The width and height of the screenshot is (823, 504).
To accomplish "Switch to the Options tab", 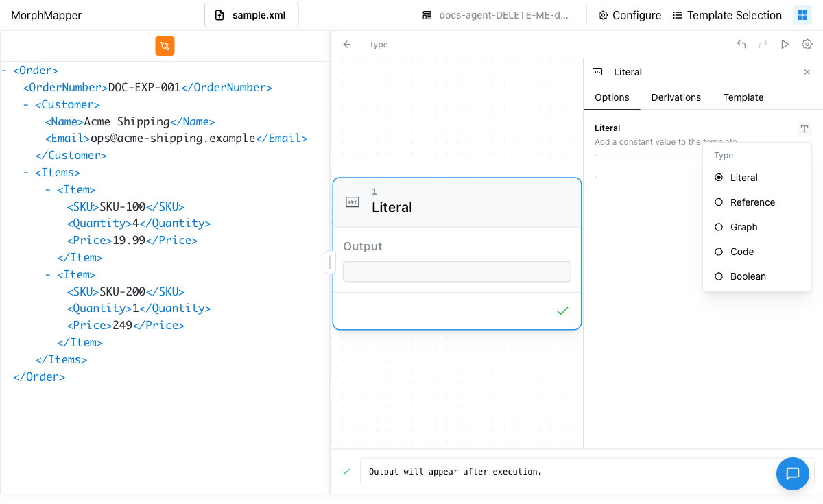I will click(612, 97).
